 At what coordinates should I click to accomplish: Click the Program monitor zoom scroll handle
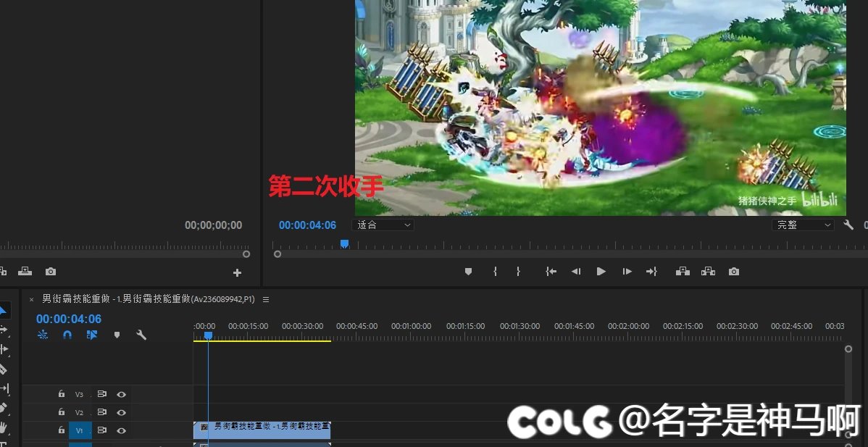click(x=277, y=254)
